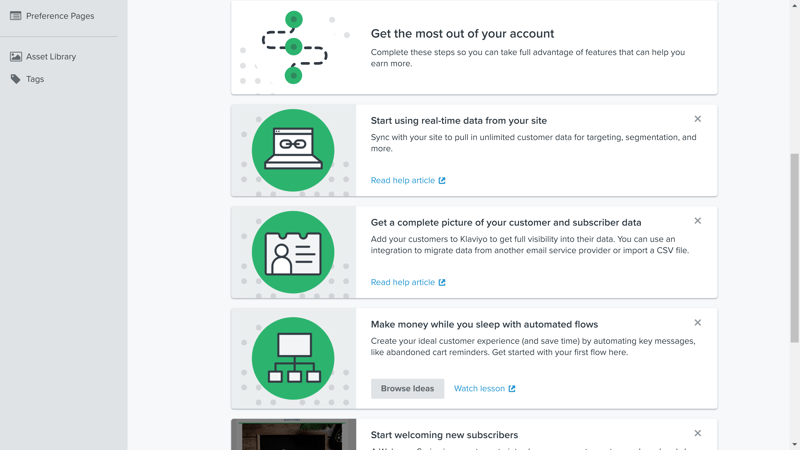Open the Watch lesson link
Image resolution: width=800 pixels, height=450 pixels.
click(x=484, y=388)
